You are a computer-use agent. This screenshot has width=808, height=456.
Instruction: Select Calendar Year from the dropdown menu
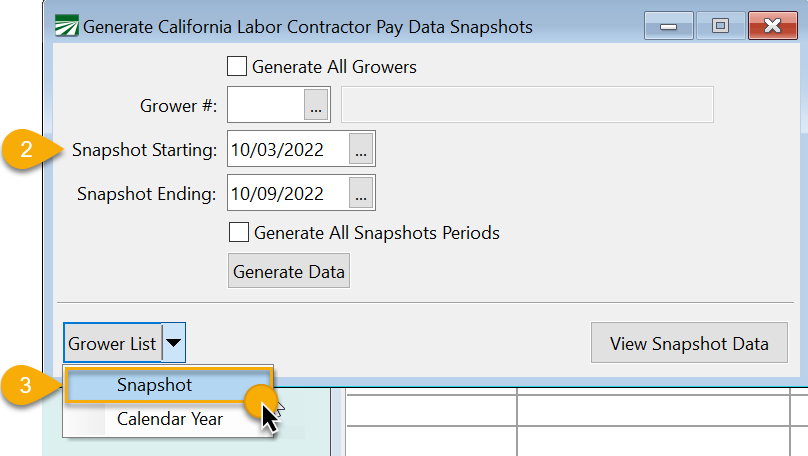(169, 419)
